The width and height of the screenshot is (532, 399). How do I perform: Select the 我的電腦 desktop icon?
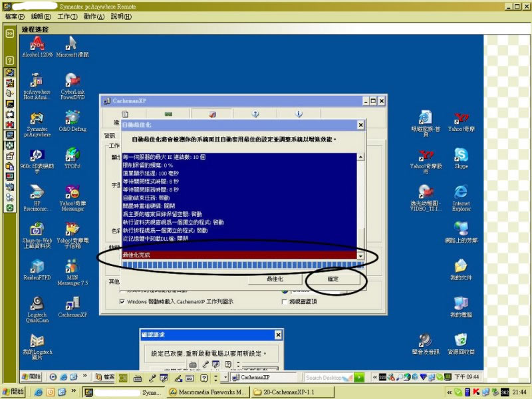point(461,307)
